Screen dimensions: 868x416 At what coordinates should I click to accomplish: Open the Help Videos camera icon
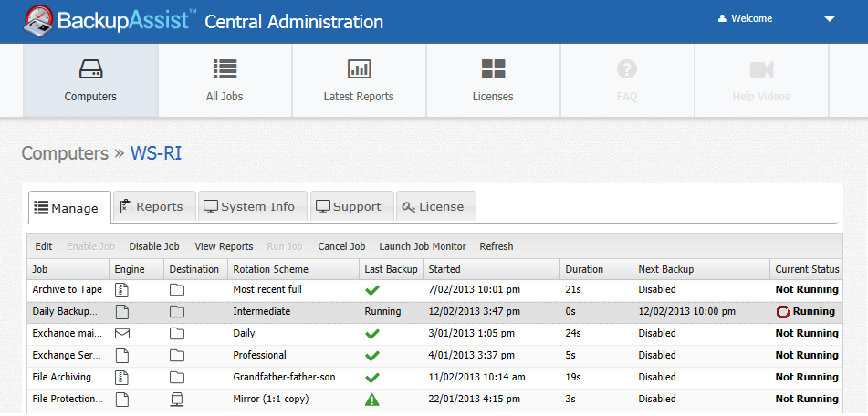pos(761,69)
